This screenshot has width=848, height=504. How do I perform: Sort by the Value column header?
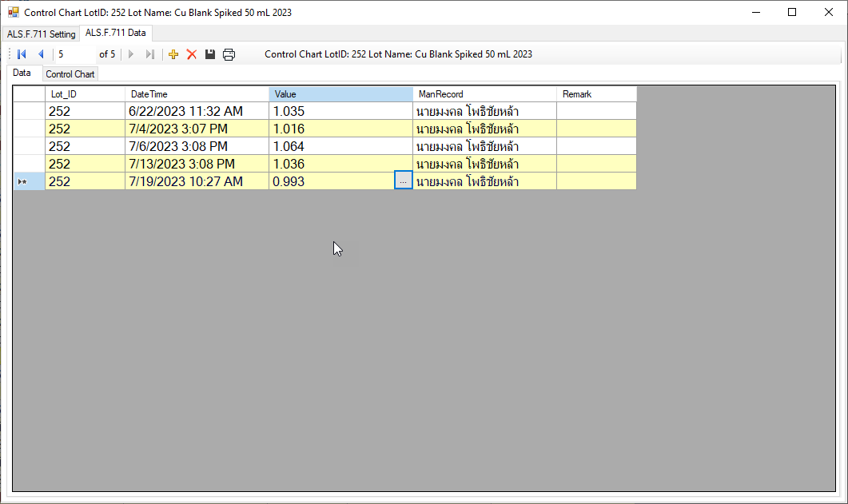(340, 94)
